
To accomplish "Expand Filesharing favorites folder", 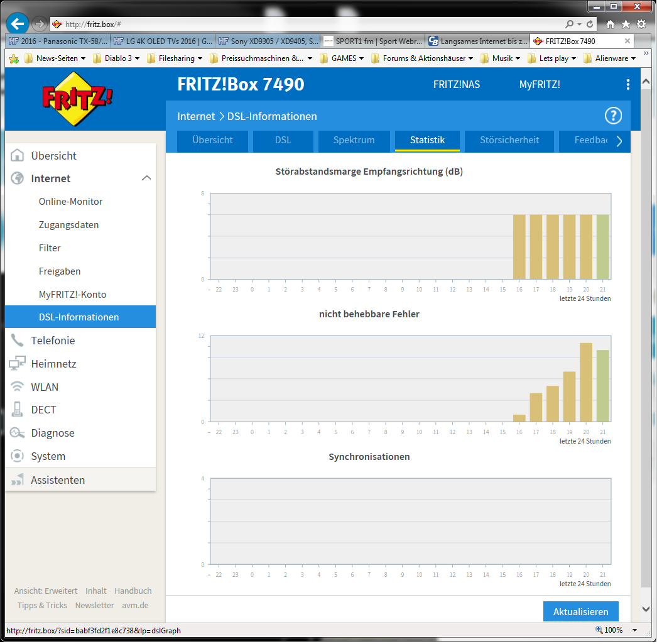I will pos(175,58).
